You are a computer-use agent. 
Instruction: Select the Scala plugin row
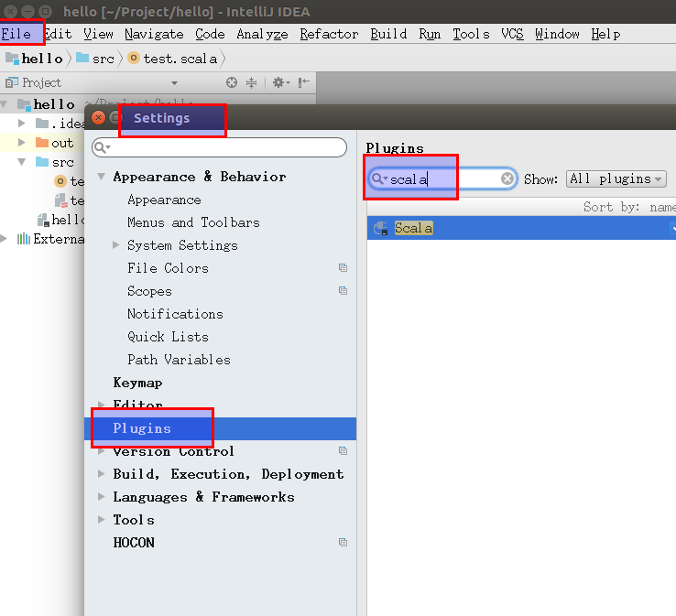[521, 228]
